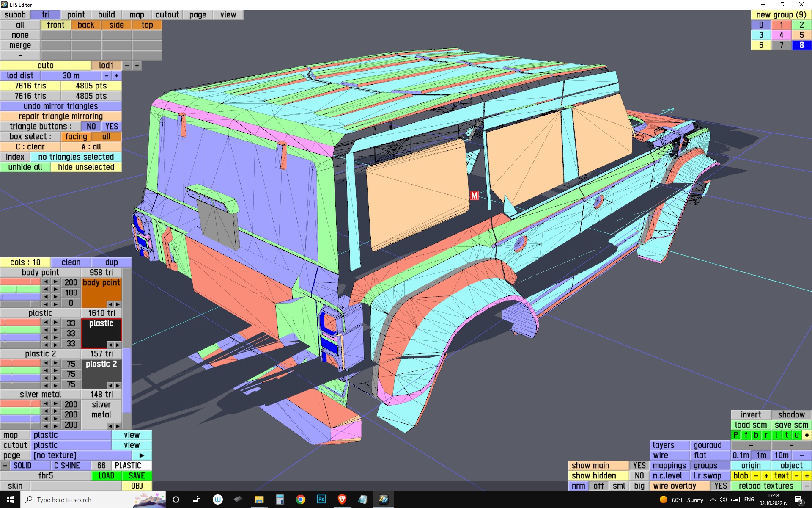Click the red M mirror marker in viewport
This screenshot has width=812, height=508.
[x=474, y=196]
